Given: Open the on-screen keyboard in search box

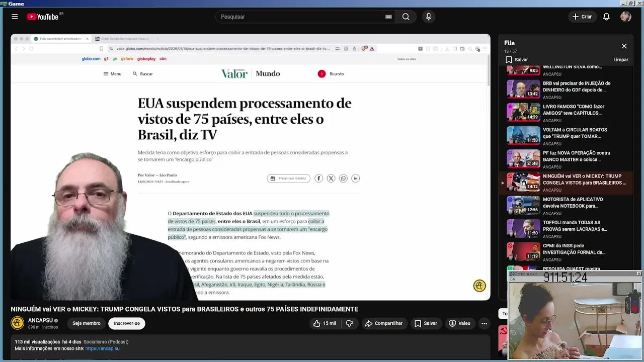Looking at the screenshot, I should (388, 17).
